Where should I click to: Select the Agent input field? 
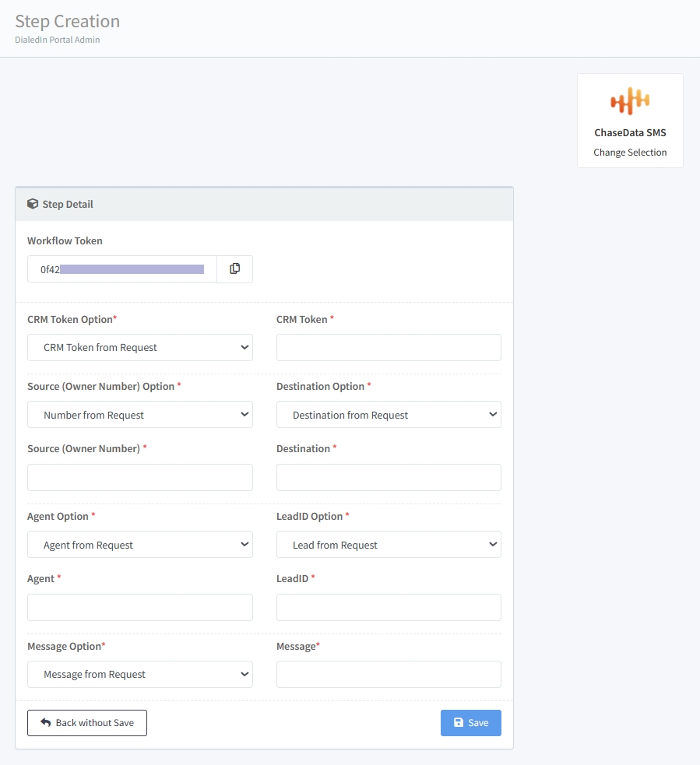tap(139, 607)
